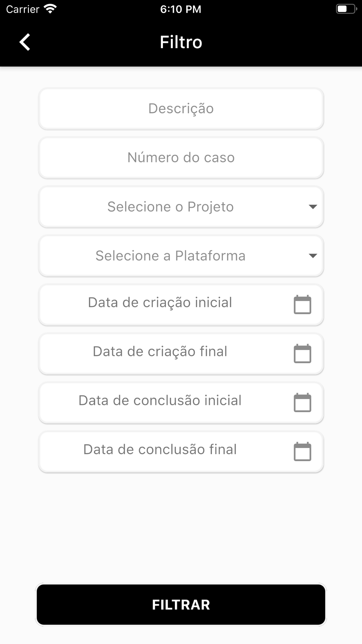Viewport: 362px width, 644px height.
Task: Expand the Projeto dropdown arrow
Action: pos(313,207)
